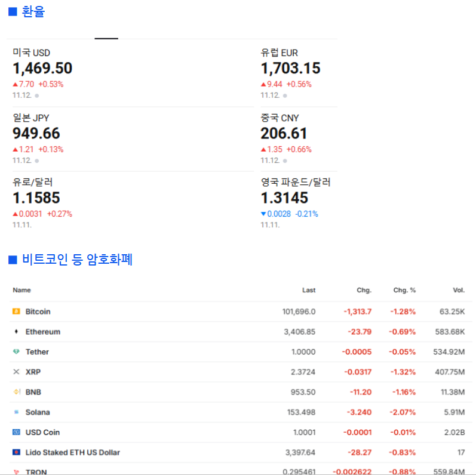
Task: Click the Ethereum diamond icon
Action: pos(16,332)
